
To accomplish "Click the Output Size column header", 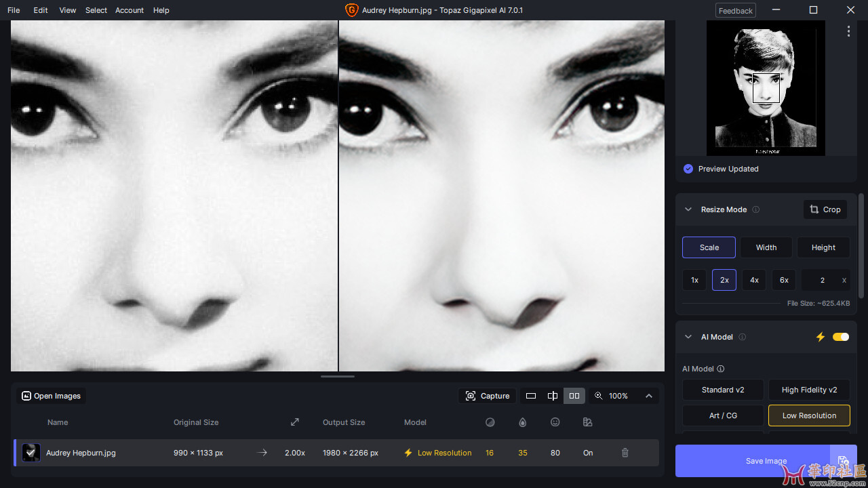I will (344, 422).
